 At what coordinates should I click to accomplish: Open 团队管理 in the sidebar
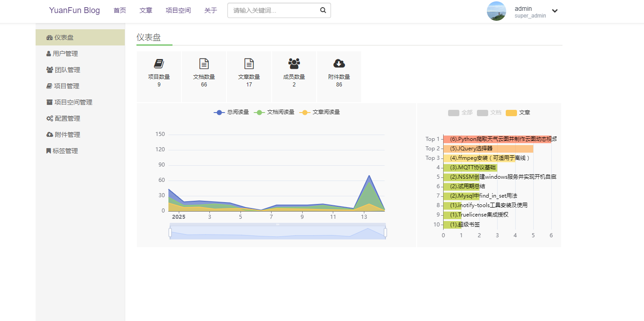[x=67, y=70]
